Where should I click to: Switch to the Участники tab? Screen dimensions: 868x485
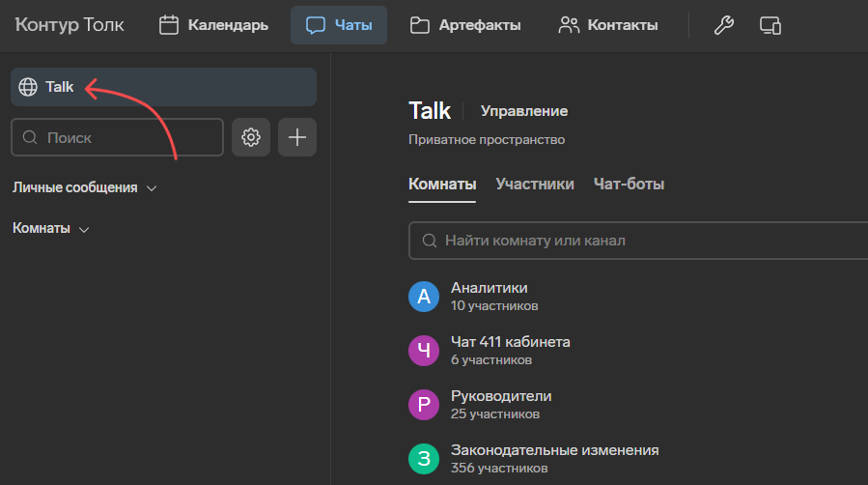pos(535,184)
